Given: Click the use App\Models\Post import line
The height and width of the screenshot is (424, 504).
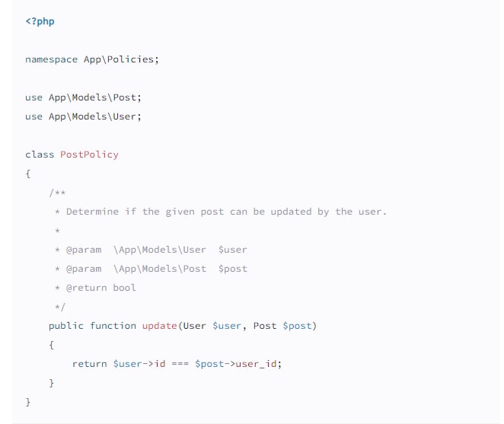Looking at the screenshot, I should pyautogui.click(x=83, y=97).
